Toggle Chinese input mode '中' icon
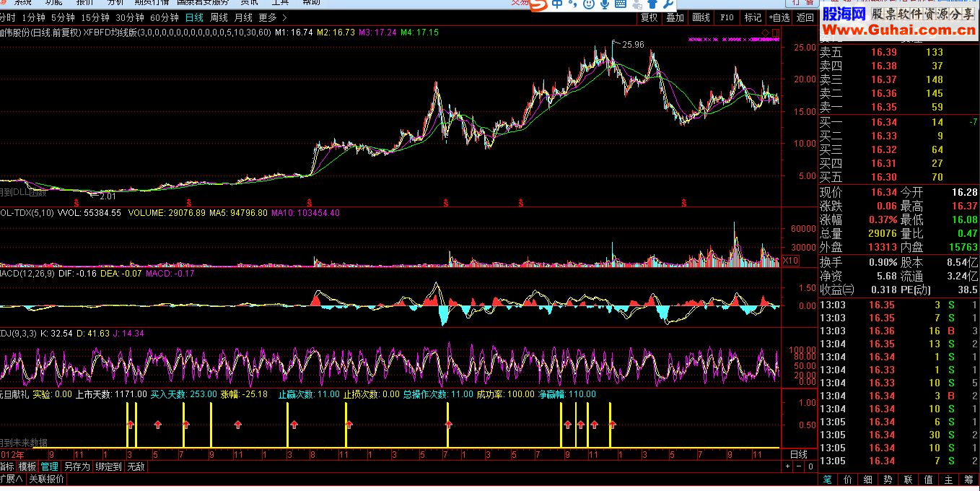Image resolution: width=980 pixels, height=491 pixels. click(x=557, y=4)
